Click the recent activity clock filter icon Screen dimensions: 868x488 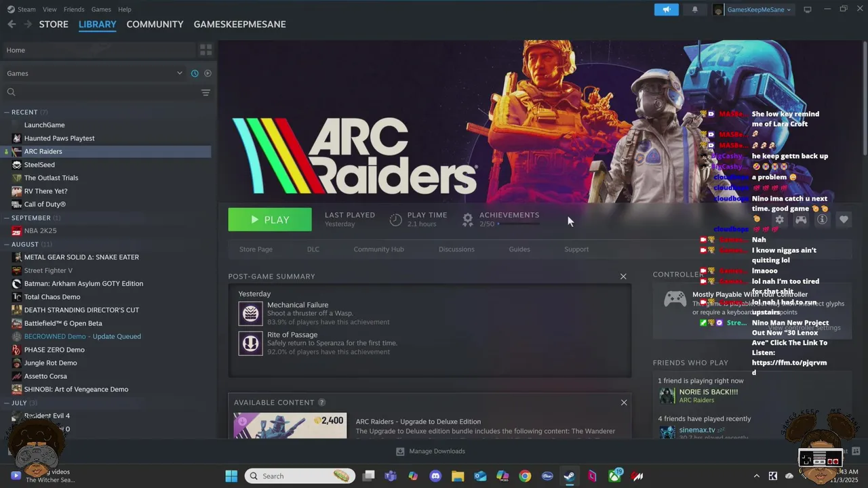[x=195, y=73]
